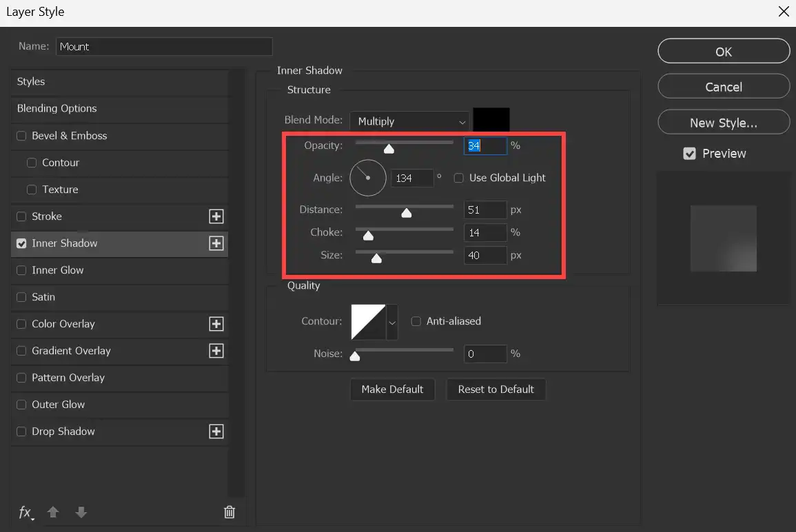Save settings with the New Style button
This screenshot has height=532, width=796.
723,122
